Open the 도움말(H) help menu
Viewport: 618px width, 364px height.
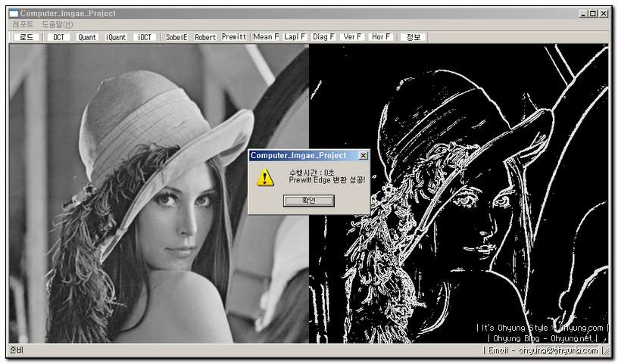point(58,24)
